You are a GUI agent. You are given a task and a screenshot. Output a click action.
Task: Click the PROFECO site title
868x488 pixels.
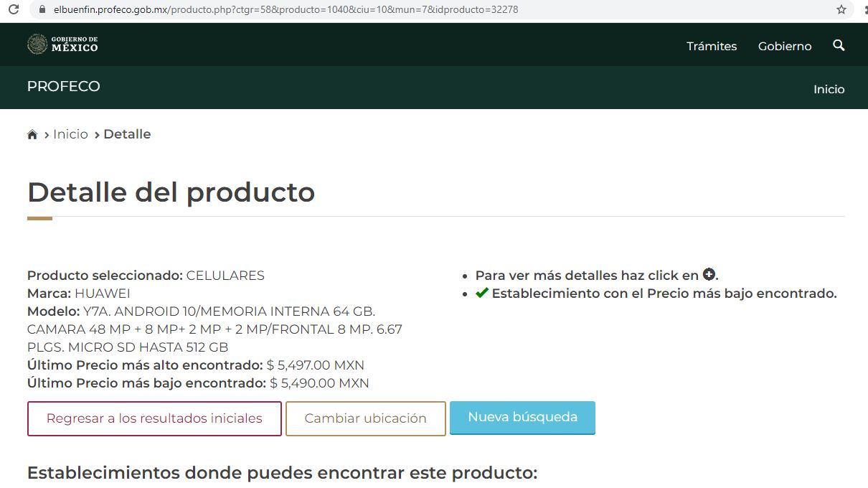[63, 87]
